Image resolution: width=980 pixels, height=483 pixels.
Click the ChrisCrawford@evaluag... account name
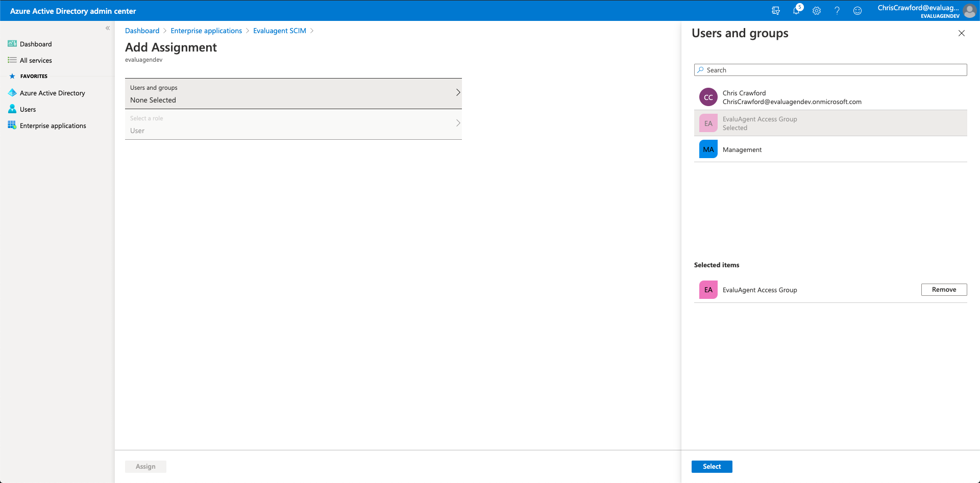(x=918, y=8)
